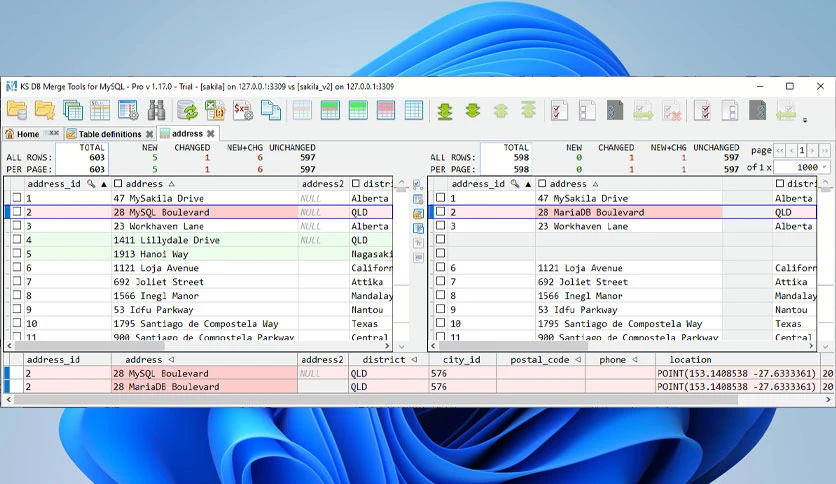Select '1411 Lillydale Drive' row in left pane
Viewport: 836px width, 484px height.
[x=198, y=239]
